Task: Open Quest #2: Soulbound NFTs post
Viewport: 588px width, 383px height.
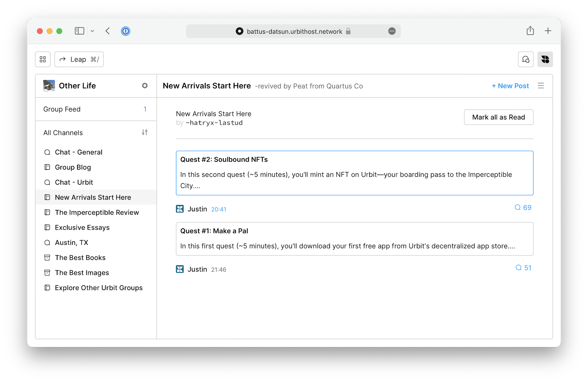Action: (x=354, y=173)
